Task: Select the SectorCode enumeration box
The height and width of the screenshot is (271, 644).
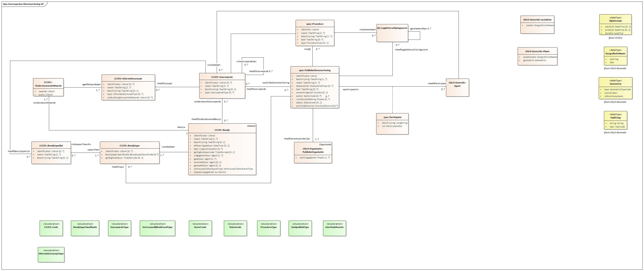Action: click(x=200, y=228)
